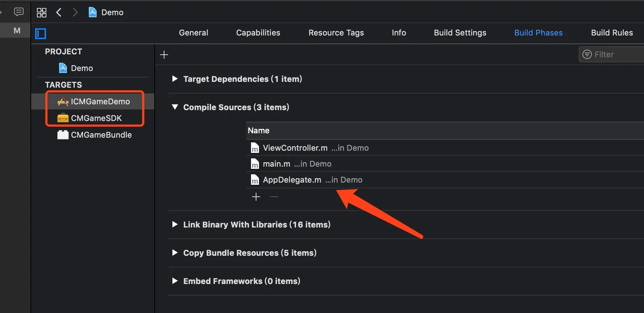
Task: Click the Demo breadcrumb title
Action: click(112, 12)
